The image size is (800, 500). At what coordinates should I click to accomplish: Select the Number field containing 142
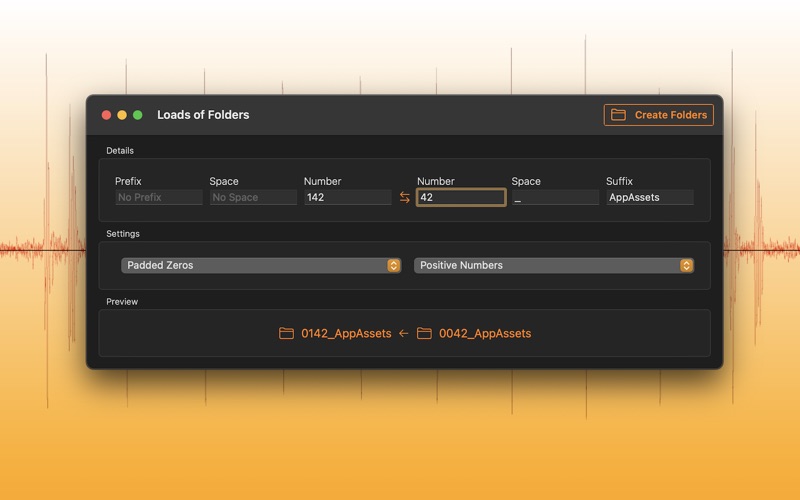click(x=347, y=197)
